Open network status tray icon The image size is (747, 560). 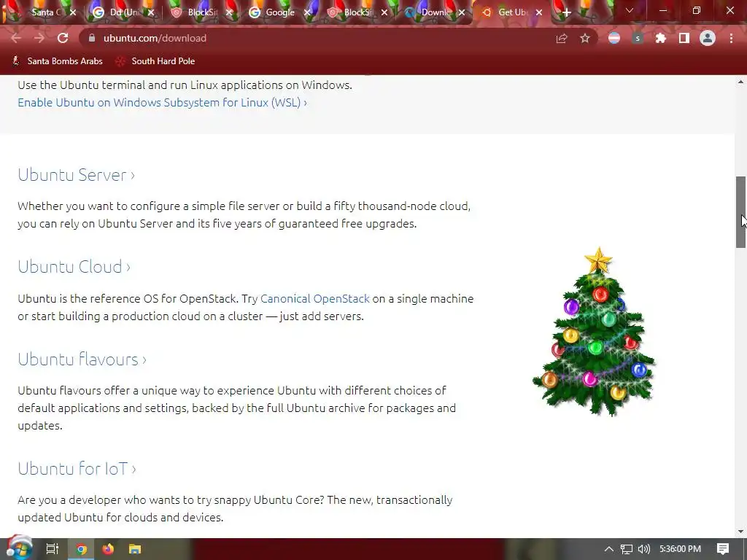[x=627, y=549]
